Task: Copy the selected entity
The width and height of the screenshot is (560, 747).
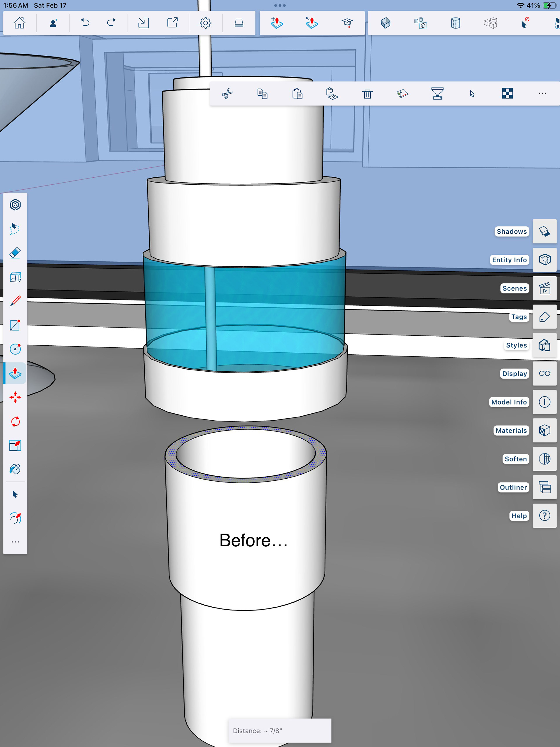Action: 262,94
